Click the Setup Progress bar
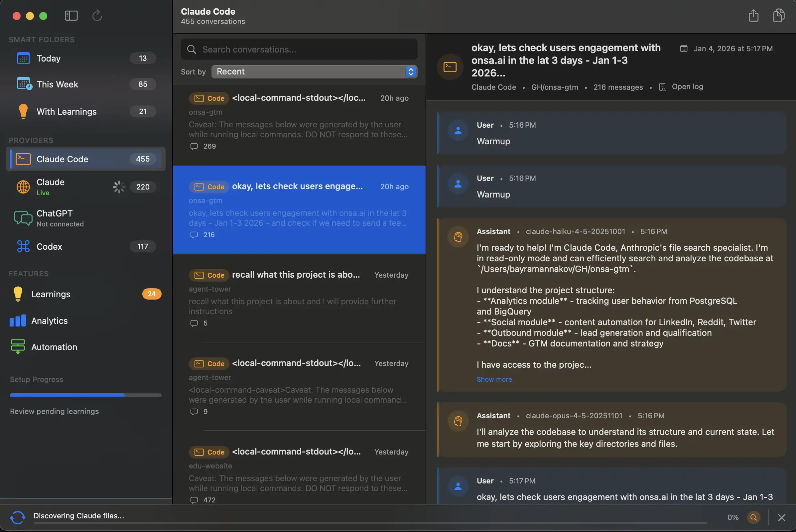 click(x=85, y=395)
